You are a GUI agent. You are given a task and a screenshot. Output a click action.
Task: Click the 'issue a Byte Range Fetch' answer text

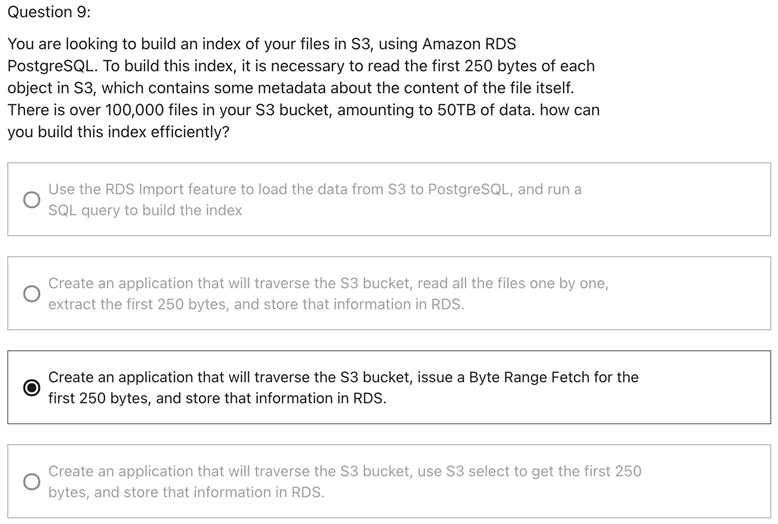(503, 377)
